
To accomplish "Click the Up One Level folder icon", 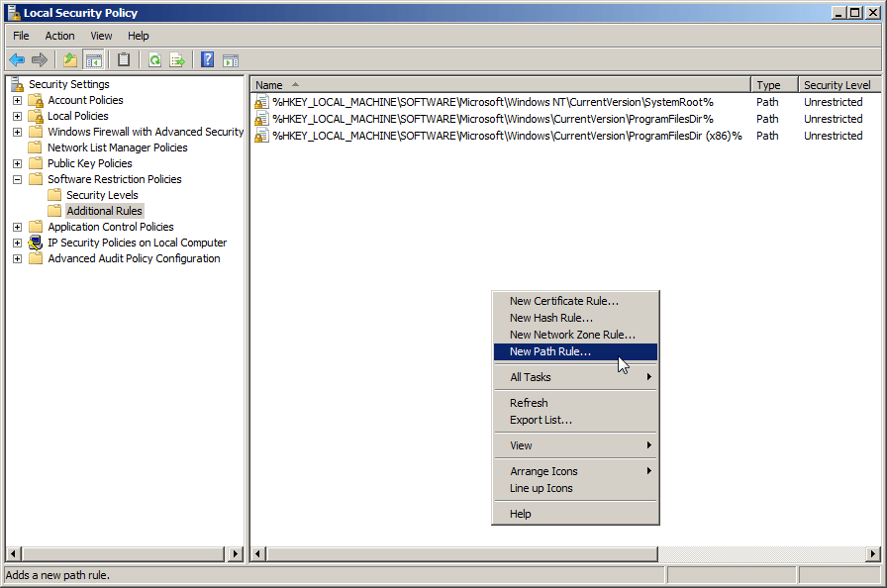I will coord(70,59).
